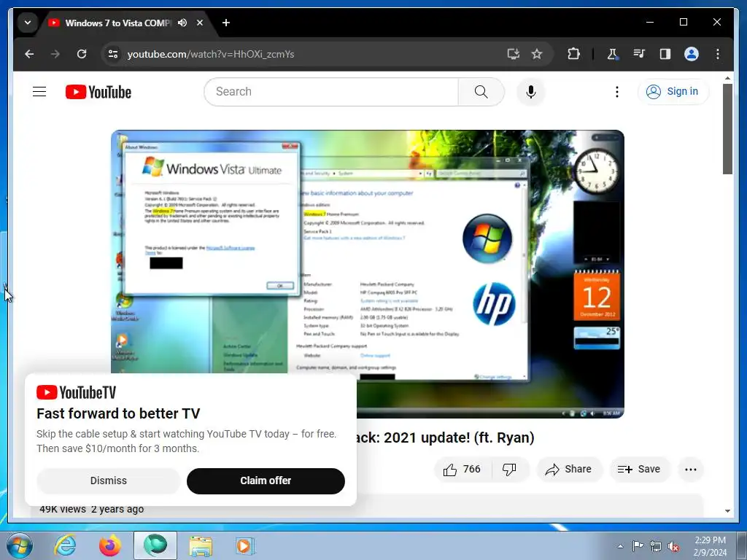Dislike this video

509,470
